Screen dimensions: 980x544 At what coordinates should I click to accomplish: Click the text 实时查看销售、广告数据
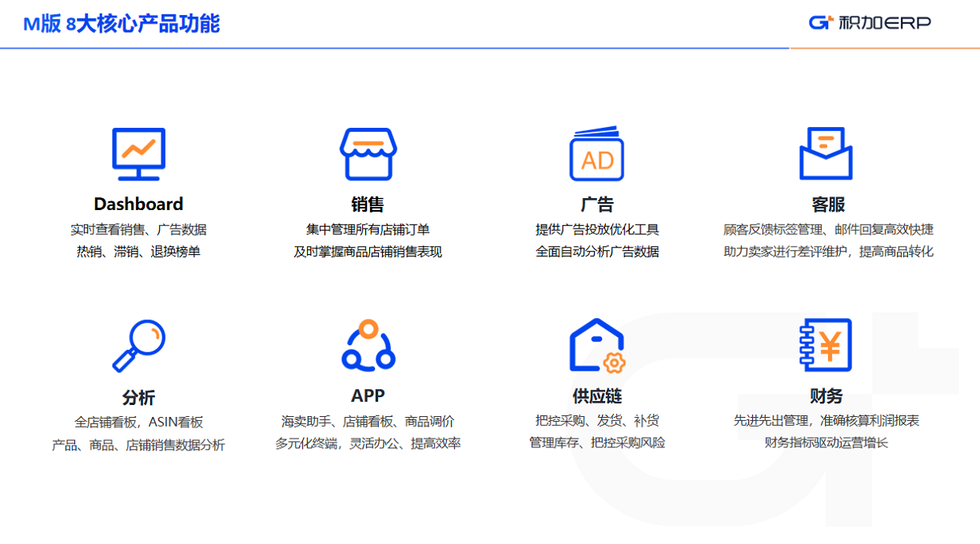tap(138, 229)
